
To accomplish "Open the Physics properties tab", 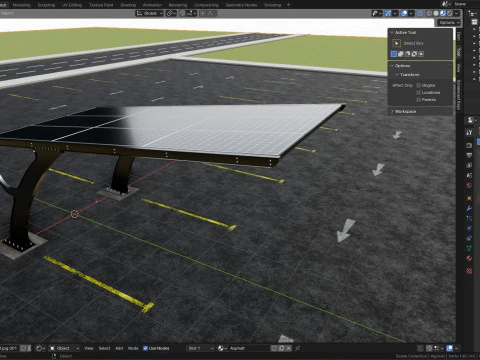I will (469, 228).
